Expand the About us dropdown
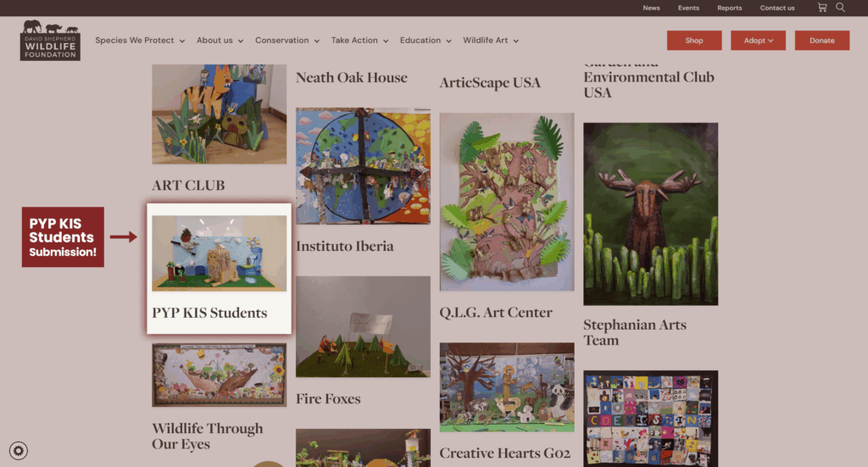Screen dimensions: 868x467 pos(220,41)
